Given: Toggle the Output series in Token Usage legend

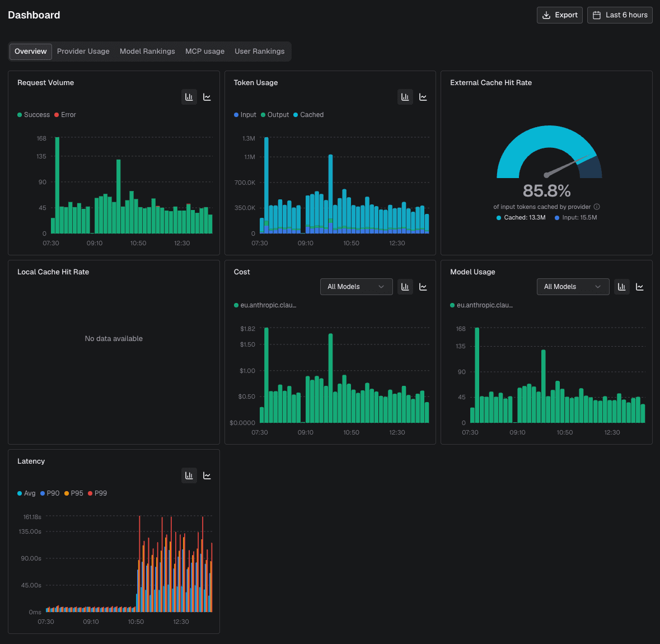Looking at the screenshot, I should pyautogui.click(x=275, y=115).
